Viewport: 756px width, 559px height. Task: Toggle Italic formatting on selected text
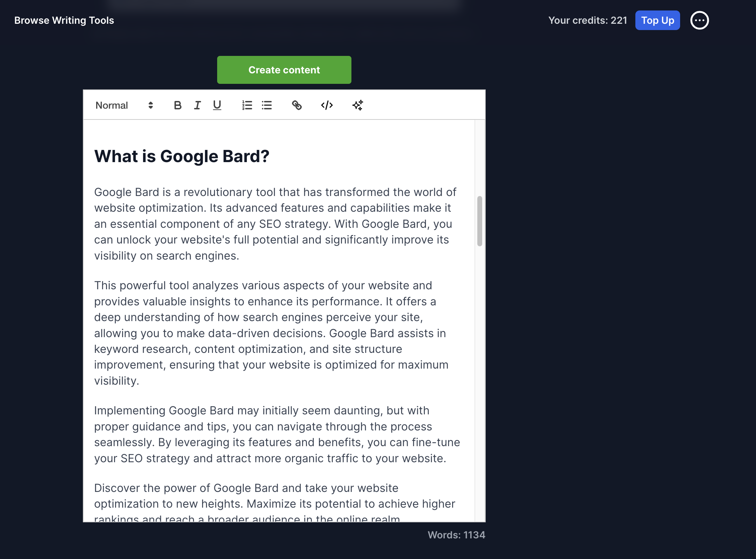[197, 105]
